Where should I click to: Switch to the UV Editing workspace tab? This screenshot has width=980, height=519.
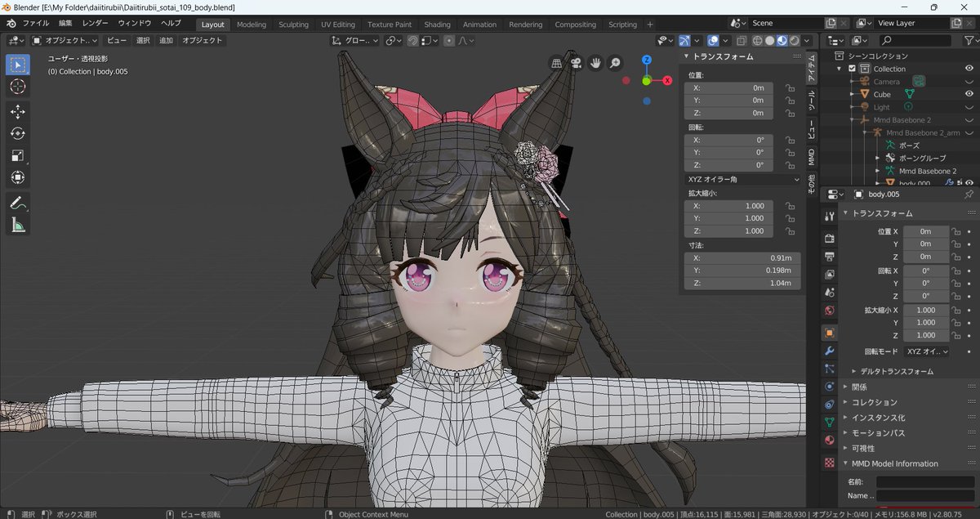[338, 25]
